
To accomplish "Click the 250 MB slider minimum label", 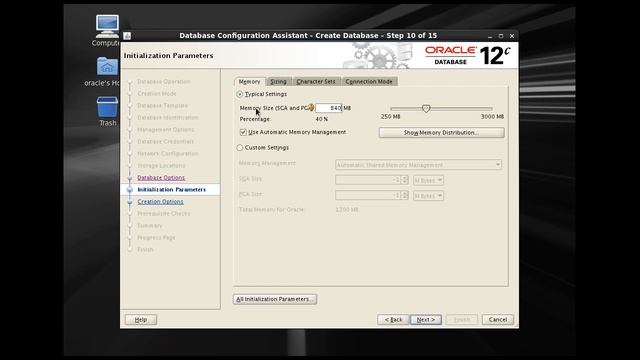I will click(391, 117).
